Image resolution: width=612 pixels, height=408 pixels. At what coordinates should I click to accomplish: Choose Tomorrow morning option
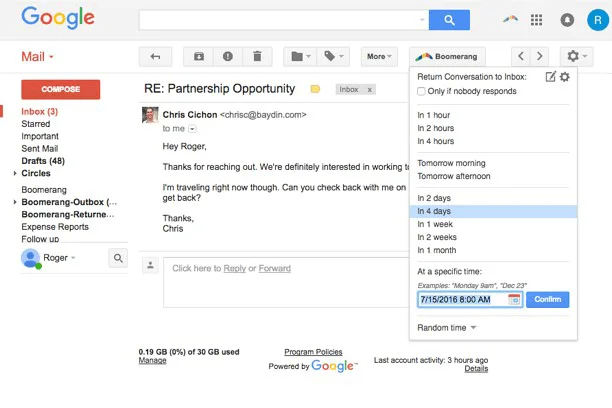(x=451, y=163)
